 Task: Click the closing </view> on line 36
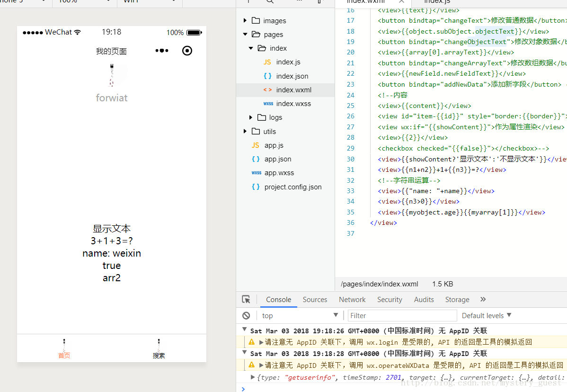(x=383, y=223)
